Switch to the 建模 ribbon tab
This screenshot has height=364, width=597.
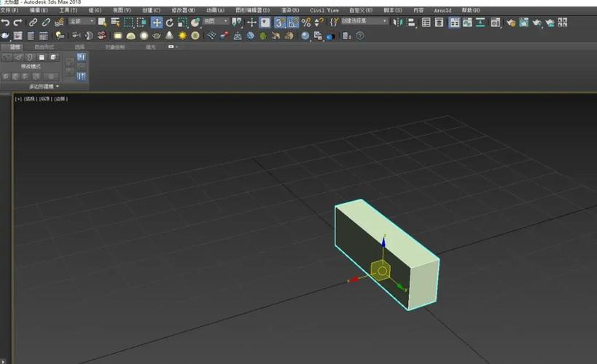15,47
